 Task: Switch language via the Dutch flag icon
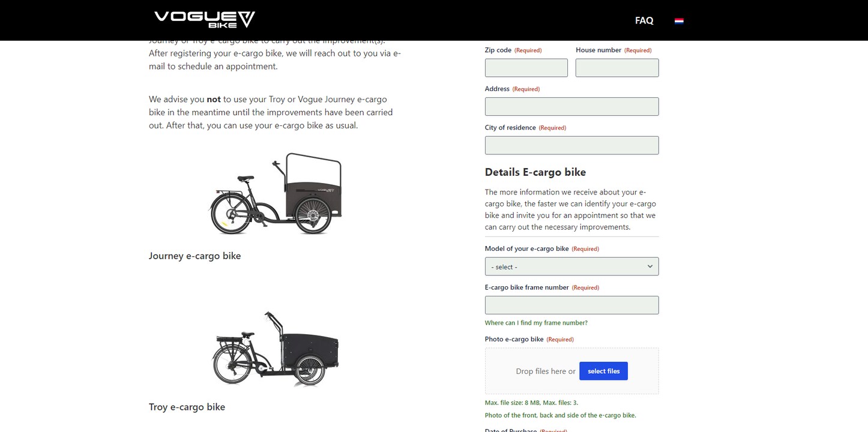click(679, 20)
